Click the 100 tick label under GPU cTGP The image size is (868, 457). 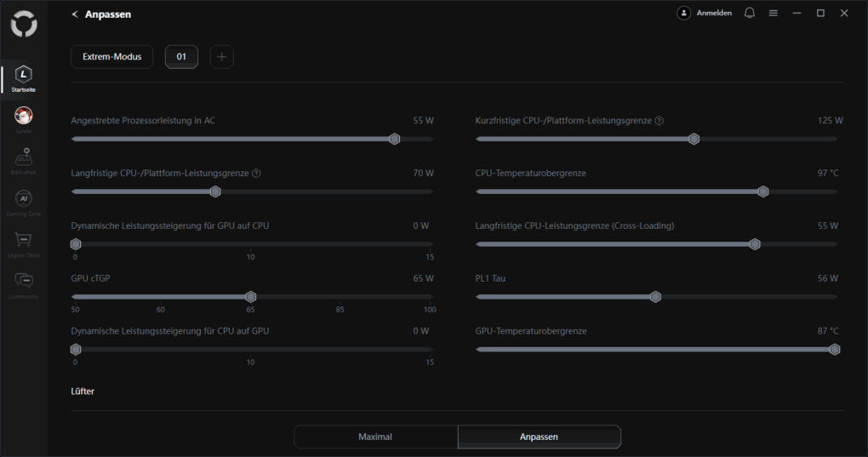coord(430,309)
